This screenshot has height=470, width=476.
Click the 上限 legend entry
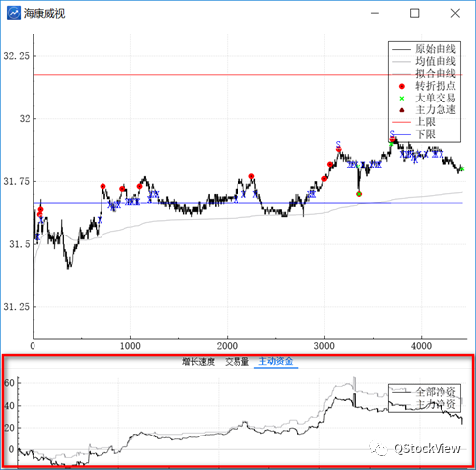pos(414,122)
